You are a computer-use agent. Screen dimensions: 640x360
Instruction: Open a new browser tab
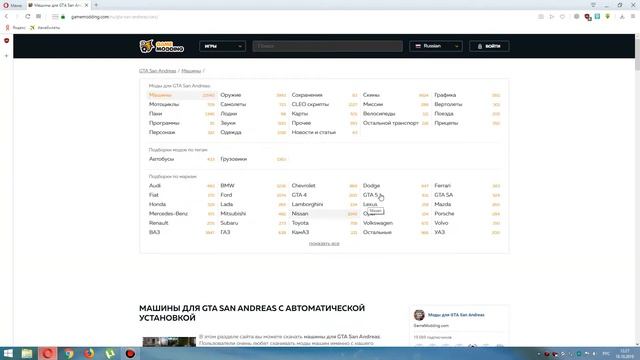pyautogui.click(x=96, y=5)
